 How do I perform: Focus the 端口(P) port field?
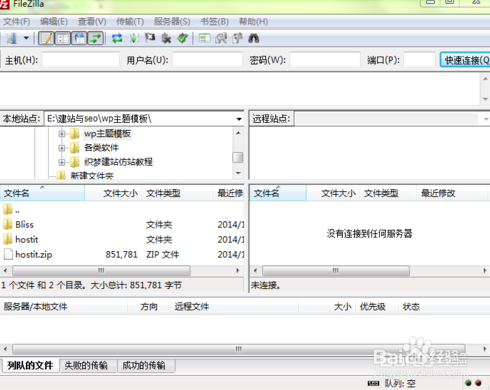click(x=419, y=60)
